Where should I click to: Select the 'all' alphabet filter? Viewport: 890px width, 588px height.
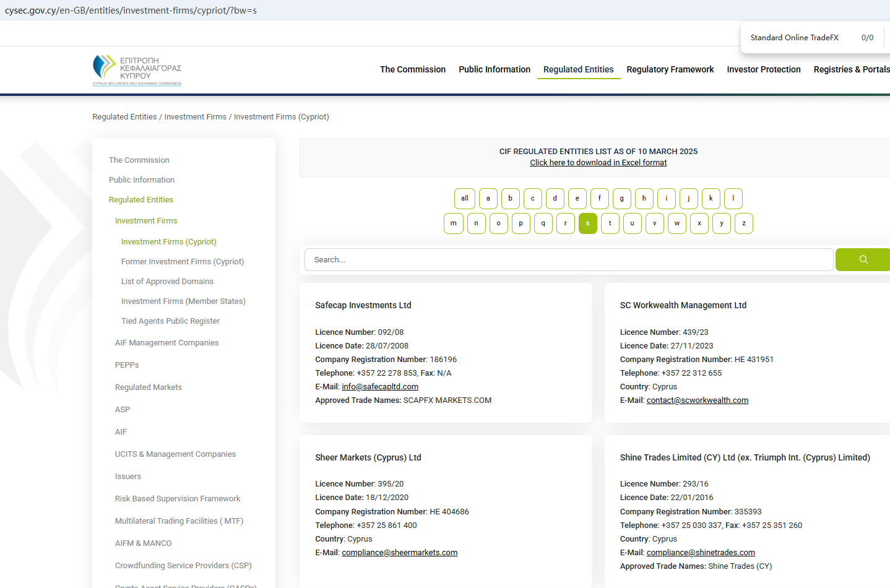click(x=464, y=199)
